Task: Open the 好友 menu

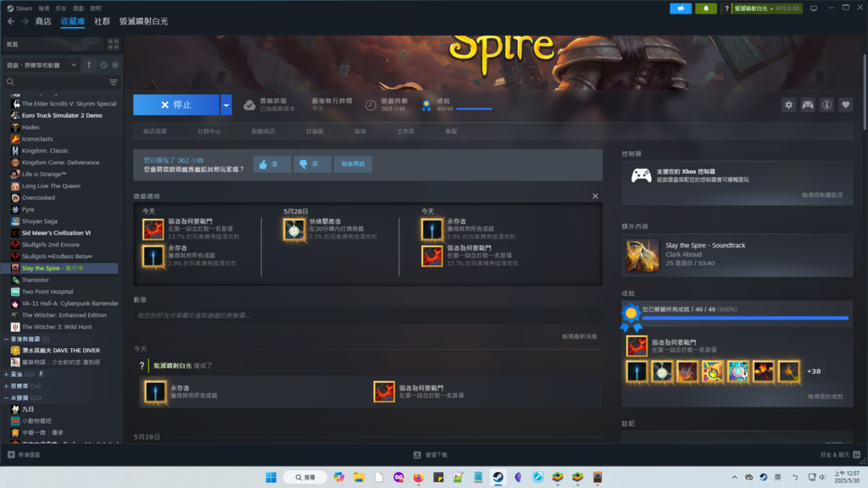Action: pos(61,8)
